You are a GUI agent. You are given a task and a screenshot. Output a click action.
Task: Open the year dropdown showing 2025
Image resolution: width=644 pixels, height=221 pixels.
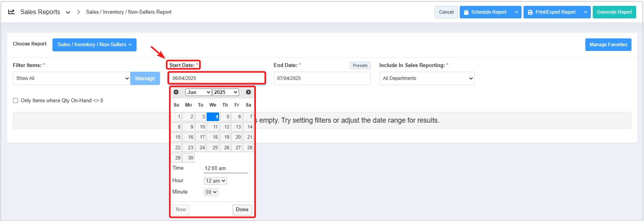[225, 92]
